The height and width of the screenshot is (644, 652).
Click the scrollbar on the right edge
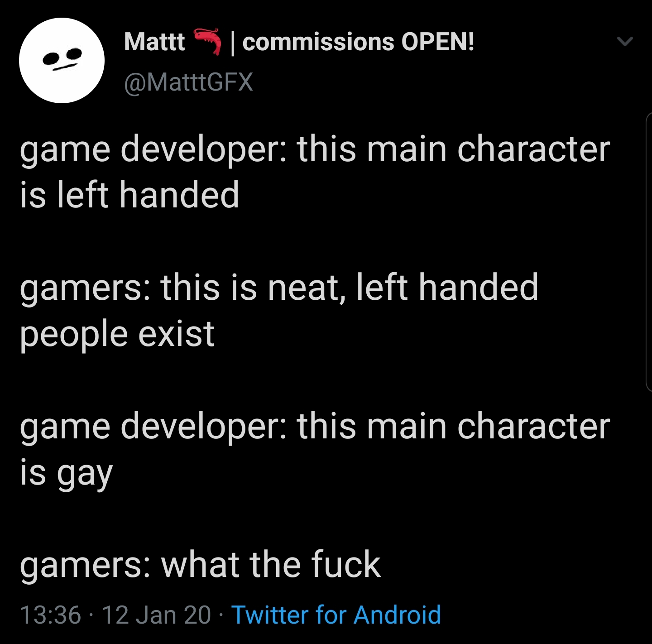click(648, 252)
